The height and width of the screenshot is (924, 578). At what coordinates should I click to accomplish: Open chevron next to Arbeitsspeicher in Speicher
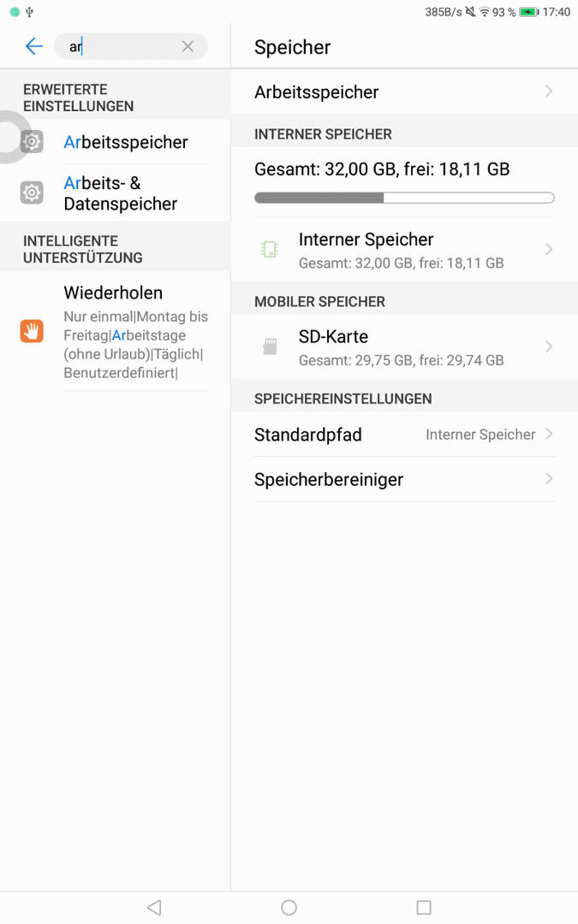(x=549, y=91)
